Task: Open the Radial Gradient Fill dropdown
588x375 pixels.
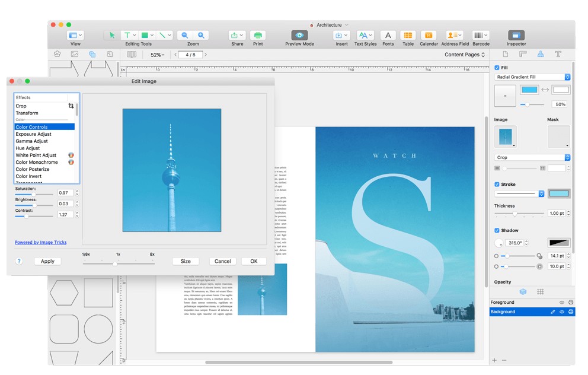Action: click(532, 77)
